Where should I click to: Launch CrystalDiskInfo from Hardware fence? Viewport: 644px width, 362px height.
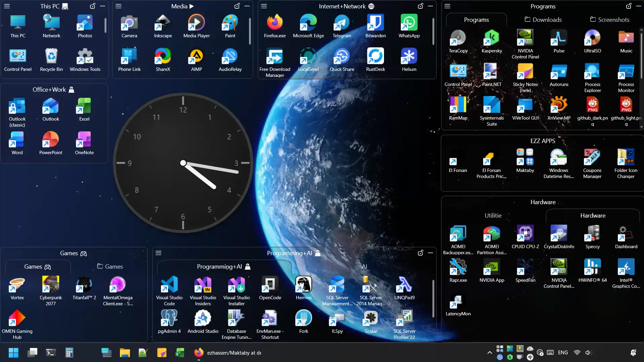tap(559, 237)
